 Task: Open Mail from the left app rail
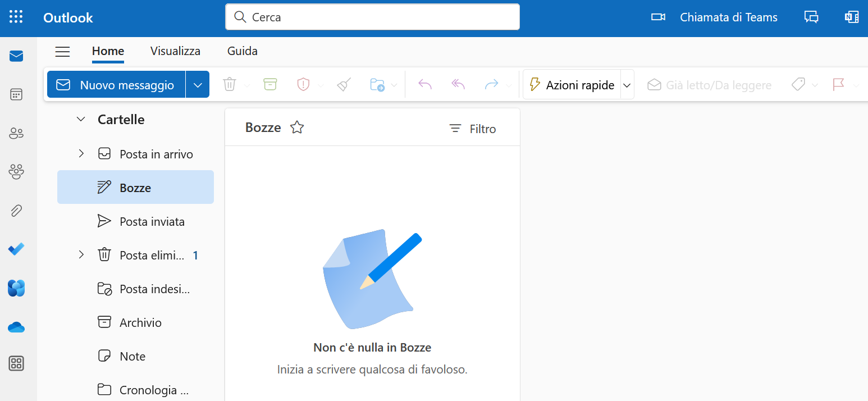pyautogui.click(x=16, y=56)
